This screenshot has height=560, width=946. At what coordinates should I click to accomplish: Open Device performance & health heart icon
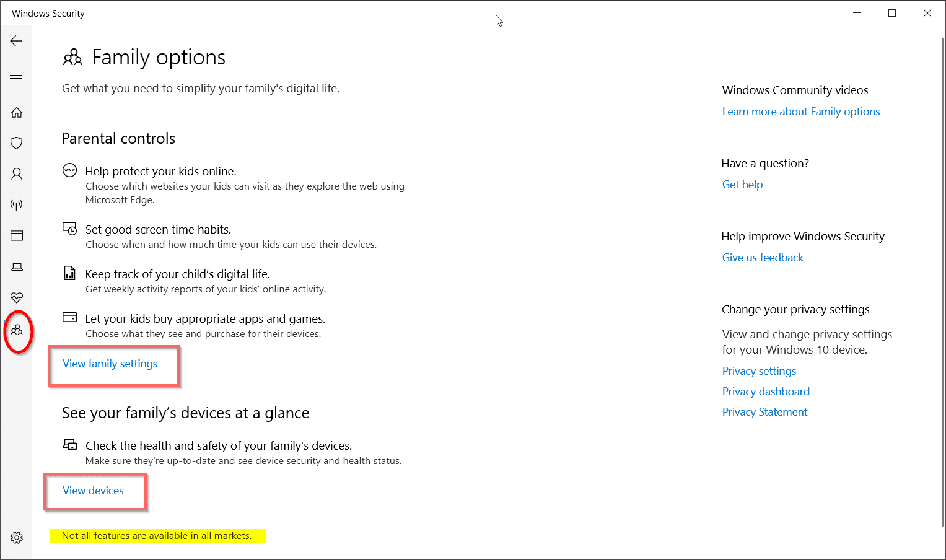click(17, 298)
